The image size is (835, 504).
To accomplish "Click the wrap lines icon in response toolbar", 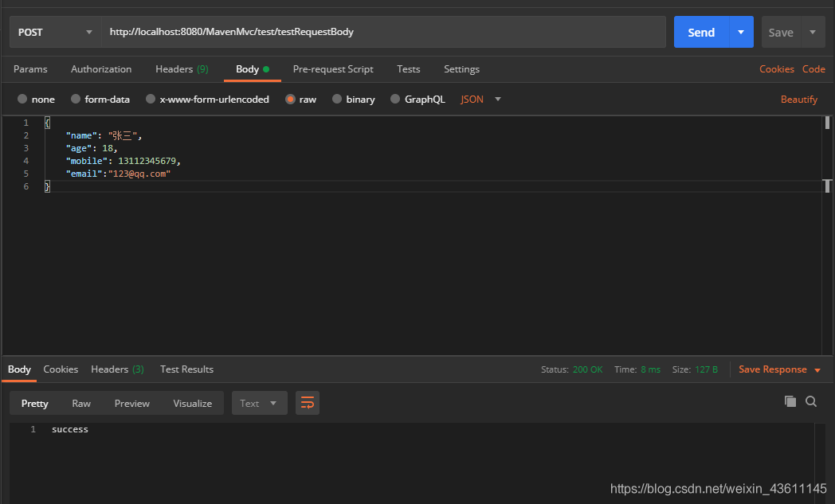I will pos(308,403).
